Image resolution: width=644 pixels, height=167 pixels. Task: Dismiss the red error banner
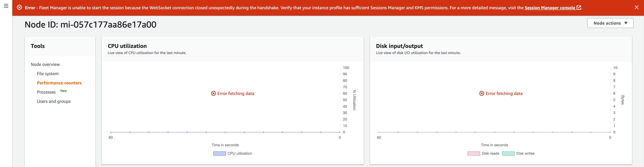coord(636,8)
